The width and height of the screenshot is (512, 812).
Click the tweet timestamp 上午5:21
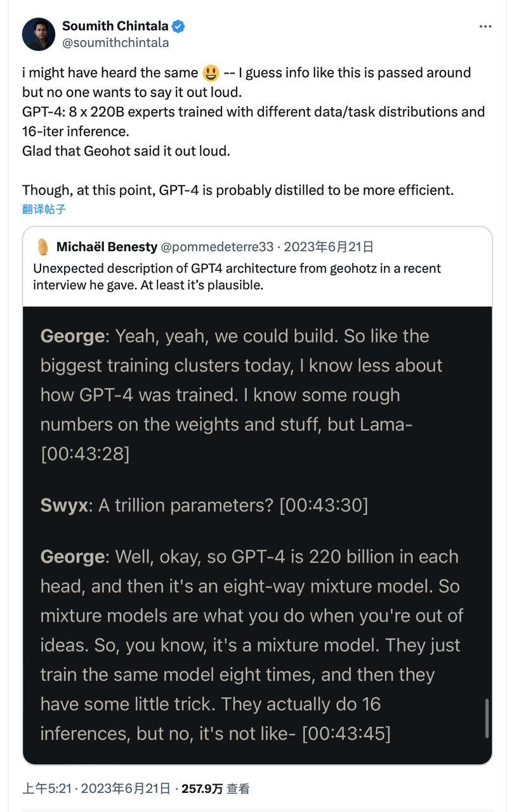coord(48,789)
